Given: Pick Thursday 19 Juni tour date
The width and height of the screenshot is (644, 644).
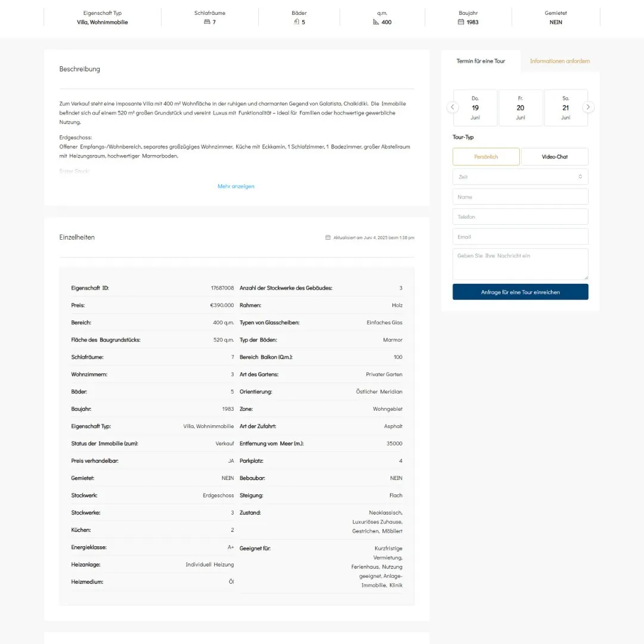Looking at the screenshot, I should (x=475, y=107).
